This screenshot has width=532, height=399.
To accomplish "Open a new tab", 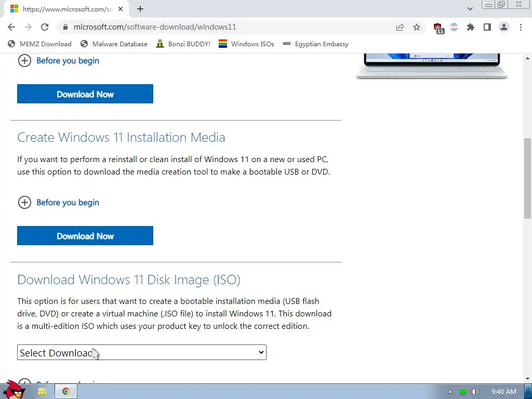I will pyautogui.click(x=140, y=9).
